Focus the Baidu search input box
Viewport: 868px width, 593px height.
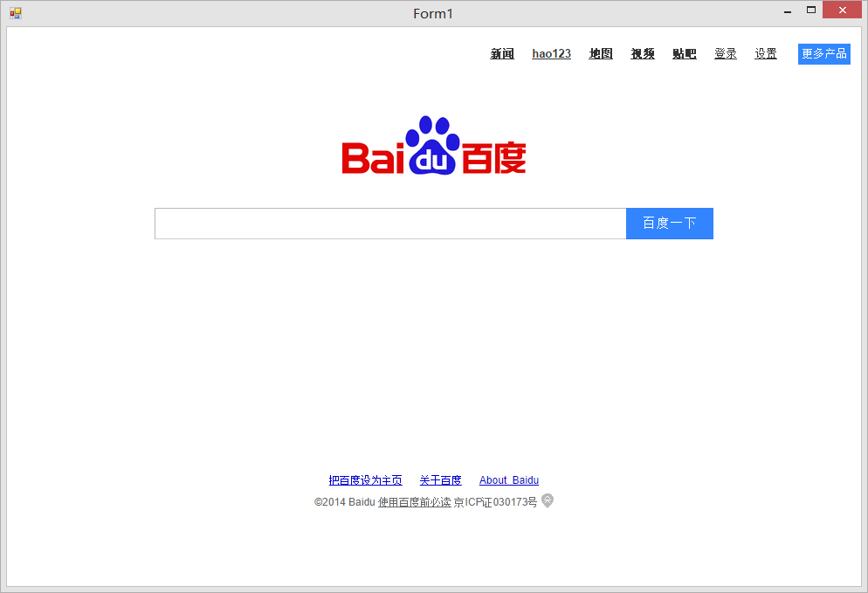point(390,224)
